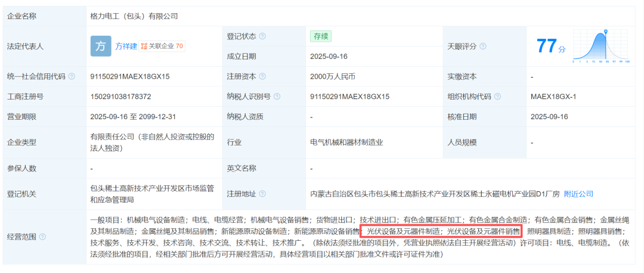
Task: Click the 实缴资本 label cell
Action: (x=484, y=76)
